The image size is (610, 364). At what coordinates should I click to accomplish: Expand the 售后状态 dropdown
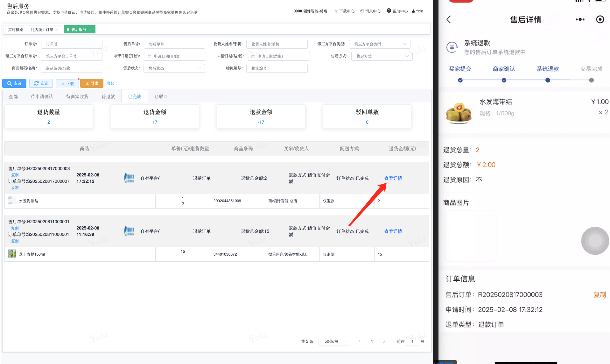tap(174, 68)
